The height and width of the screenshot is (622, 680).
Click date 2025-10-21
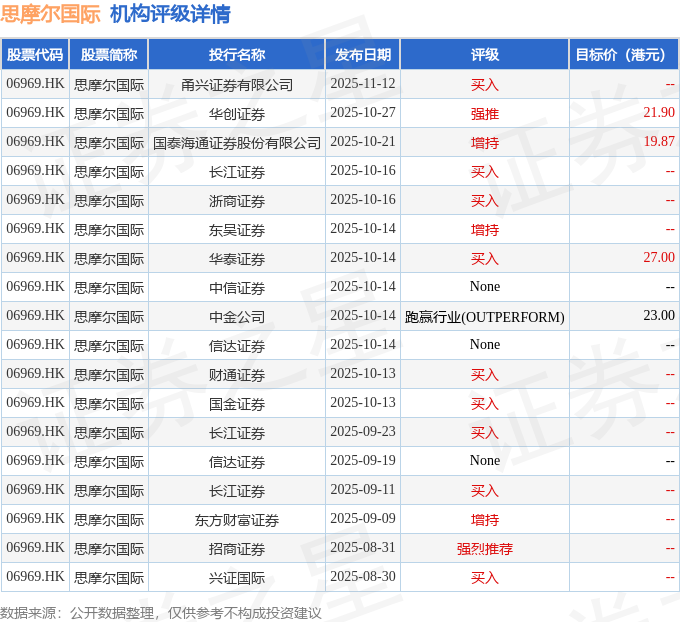click(x=363, y=141)
